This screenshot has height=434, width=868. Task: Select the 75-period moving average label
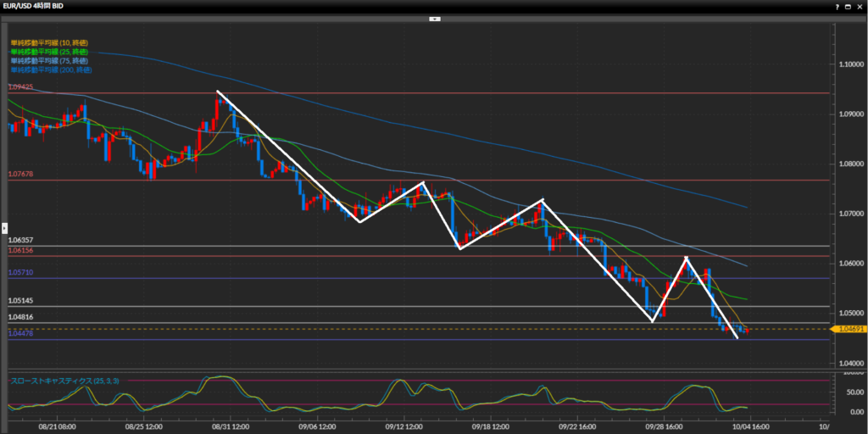[x=49, y=61]
